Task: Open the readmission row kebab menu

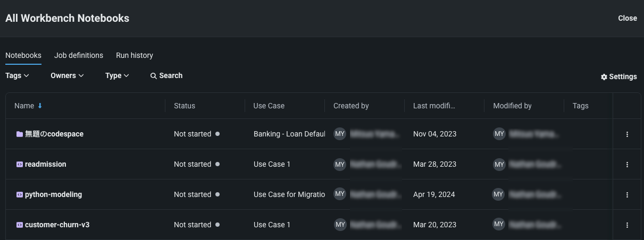Action: (627, 165)
